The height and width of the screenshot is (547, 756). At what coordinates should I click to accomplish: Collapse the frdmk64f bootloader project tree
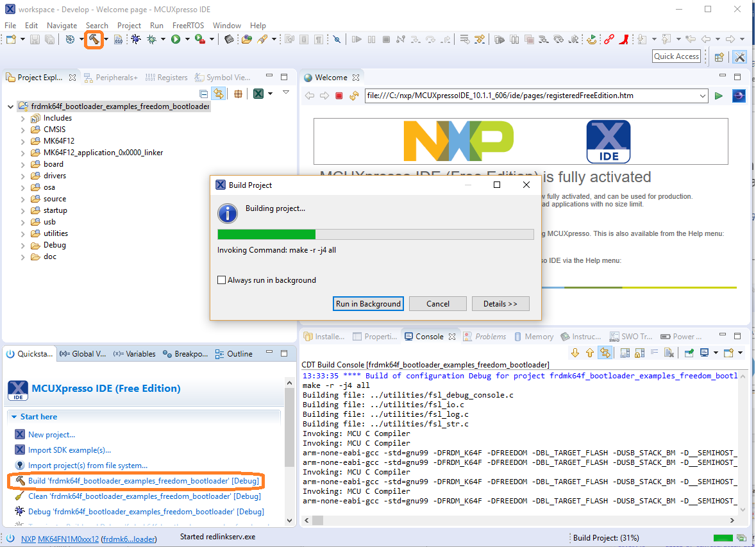tap(10, 106)
